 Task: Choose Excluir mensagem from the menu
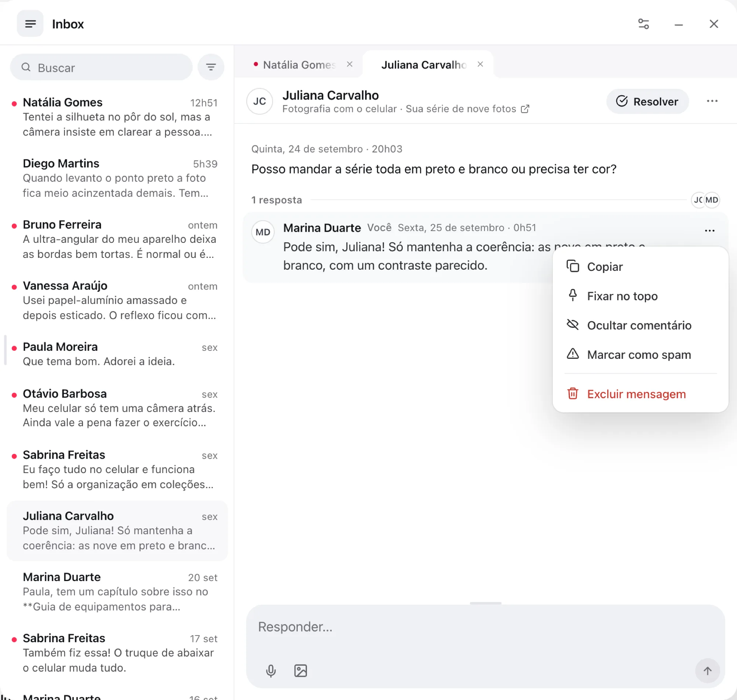click(x=640, y=394)
